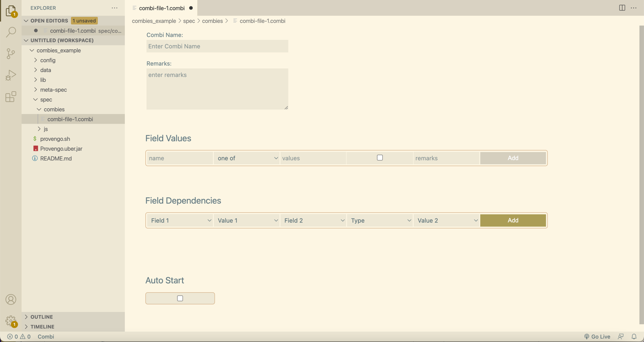Image resolution: width=644 pixels, height=342 pixels.
Task: Collapse the Open Editors section
Action: click(26, 21)
